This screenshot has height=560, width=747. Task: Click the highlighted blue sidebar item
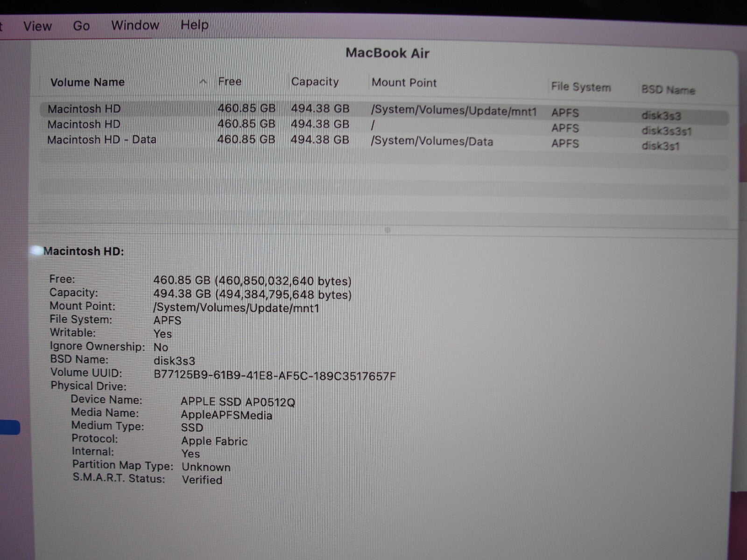tap(9, 427)
